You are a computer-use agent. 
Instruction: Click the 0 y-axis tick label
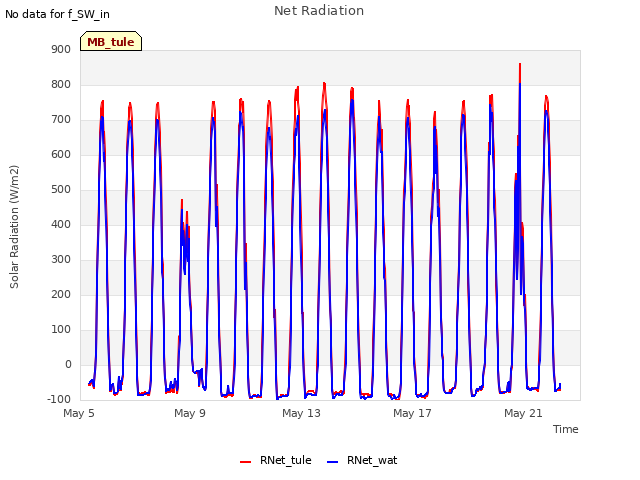[x=68, y=364]
